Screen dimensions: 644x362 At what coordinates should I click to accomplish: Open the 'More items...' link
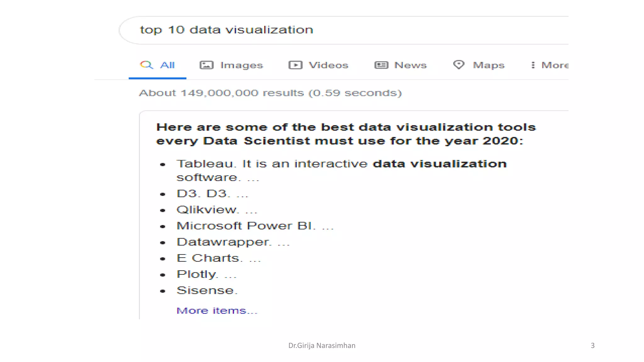(x=217, y=311)
